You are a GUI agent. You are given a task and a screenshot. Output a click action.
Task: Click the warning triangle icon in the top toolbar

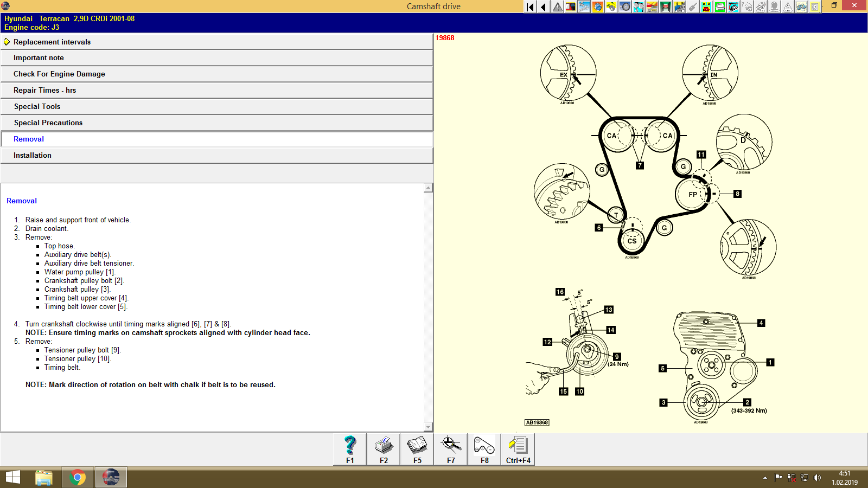pos(556,7)
